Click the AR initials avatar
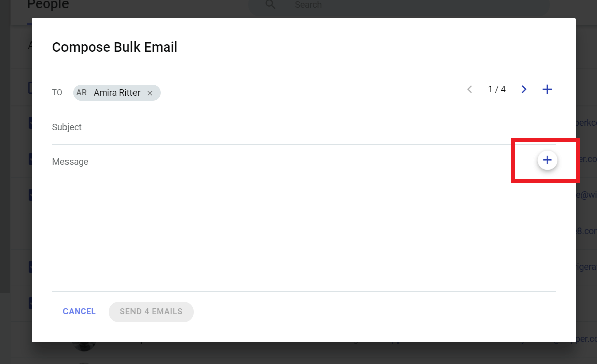597x364 pixels. click(81, 93)
